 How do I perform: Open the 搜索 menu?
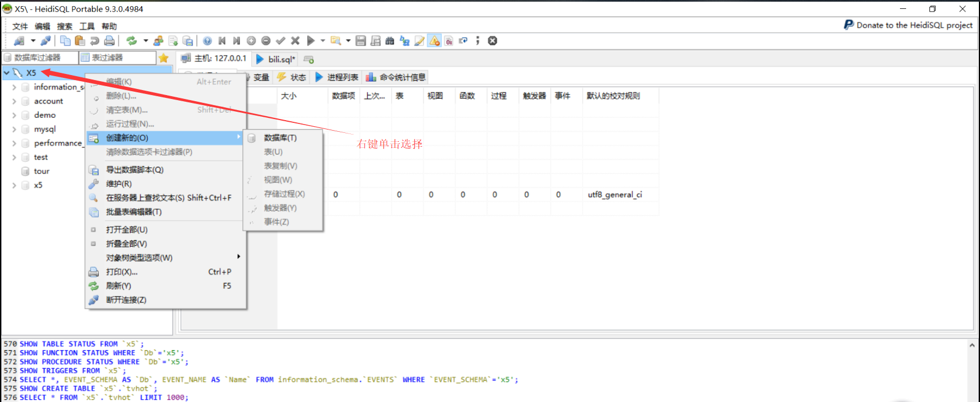64,26
